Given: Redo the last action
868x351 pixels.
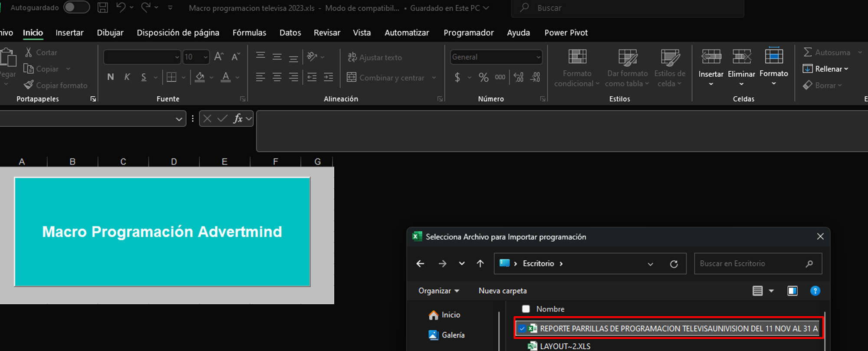Looking at the screenshot, I should [x=146, y=7].
